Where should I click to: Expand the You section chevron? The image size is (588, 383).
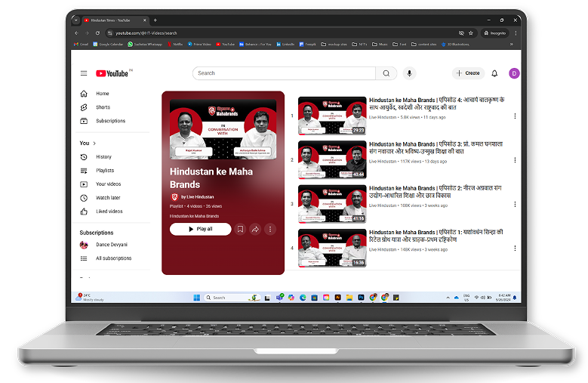94,144
